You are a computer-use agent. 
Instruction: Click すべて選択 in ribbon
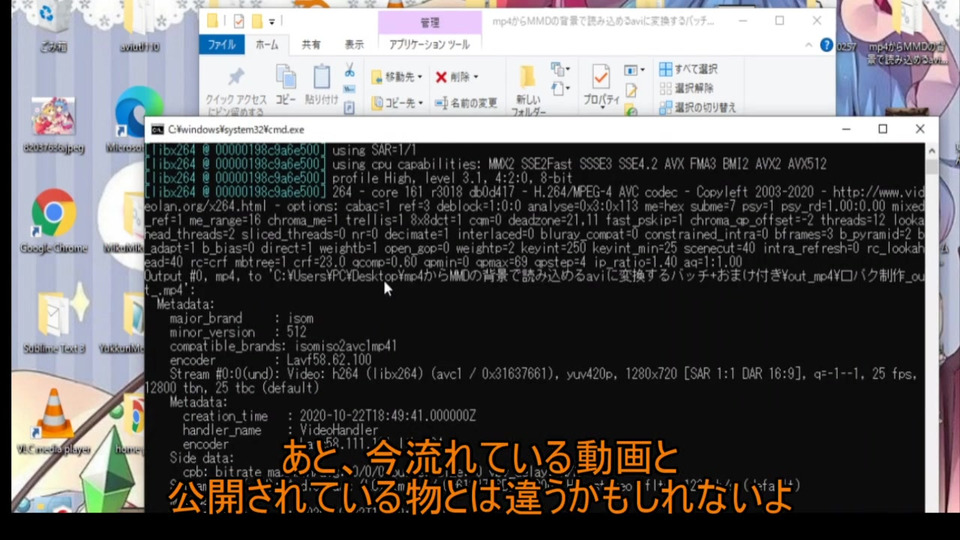point(688,69)
